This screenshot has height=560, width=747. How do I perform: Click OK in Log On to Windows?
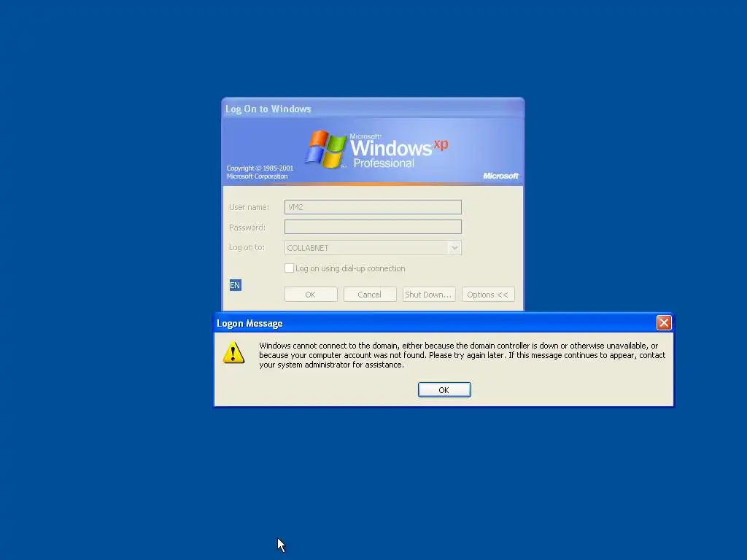point(311,295)
